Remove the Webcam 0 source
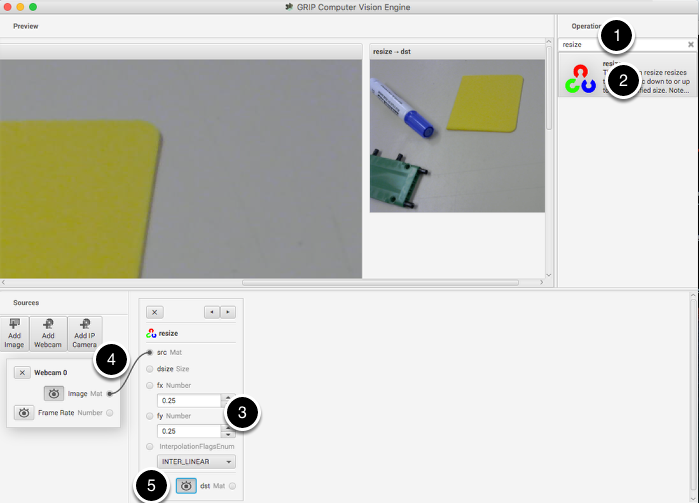The image size is (699, 503). [x=23, y=372]
